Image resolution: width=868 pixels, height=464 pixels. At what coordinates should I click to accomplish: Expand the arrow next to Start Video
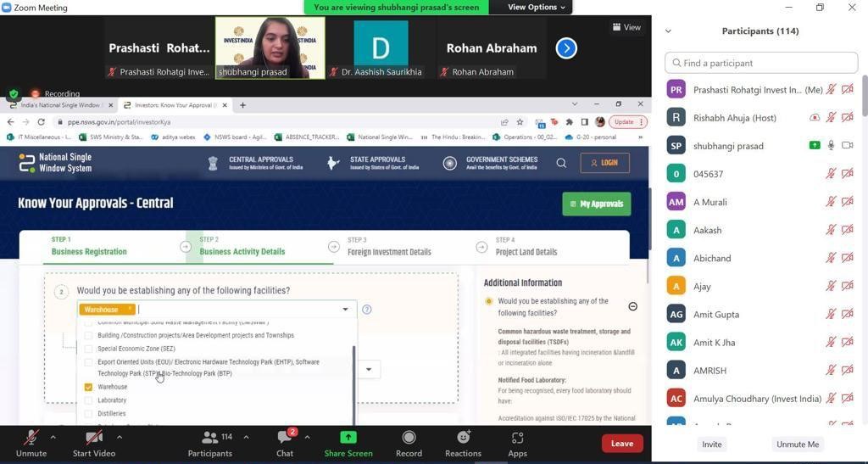coord(120,438)
